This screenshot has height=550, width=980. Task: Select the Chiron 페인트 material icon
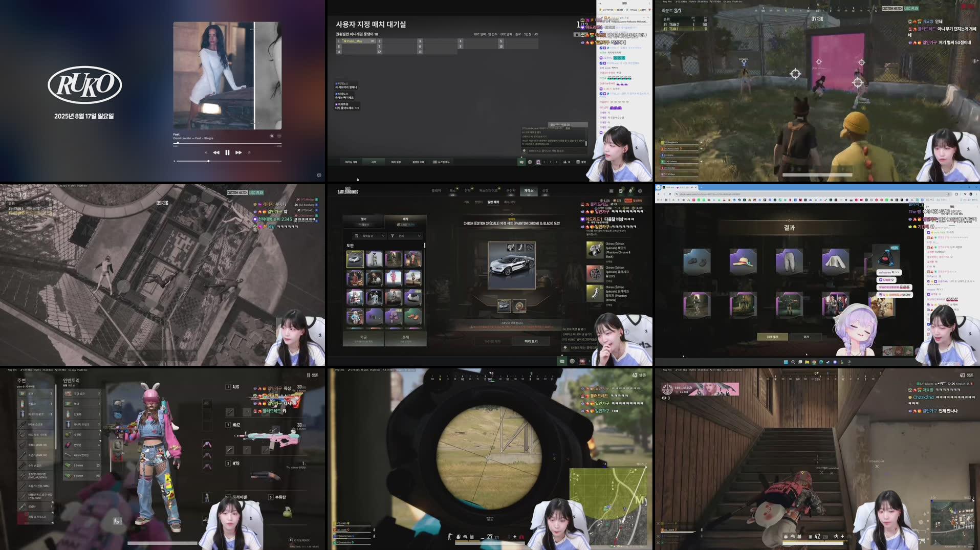point(595,250)
